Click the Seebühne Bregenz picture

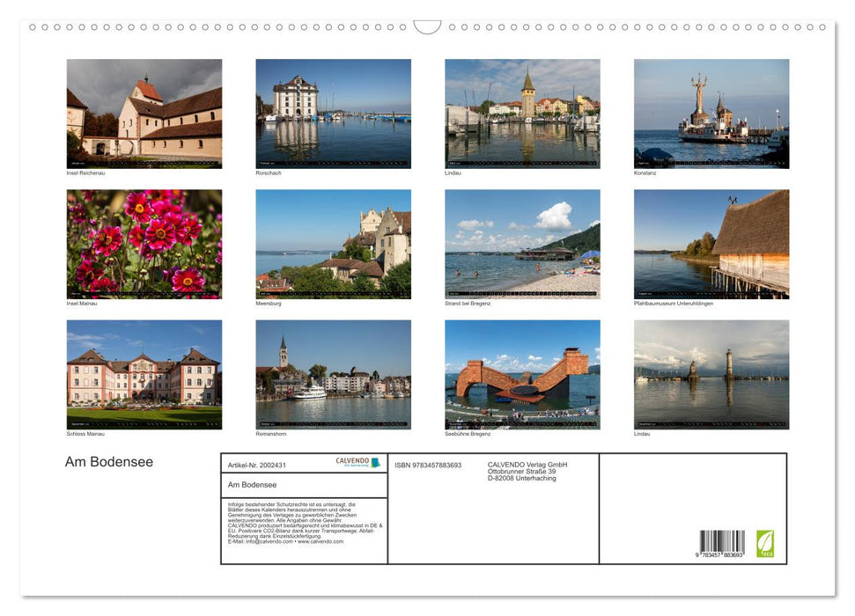522,375
